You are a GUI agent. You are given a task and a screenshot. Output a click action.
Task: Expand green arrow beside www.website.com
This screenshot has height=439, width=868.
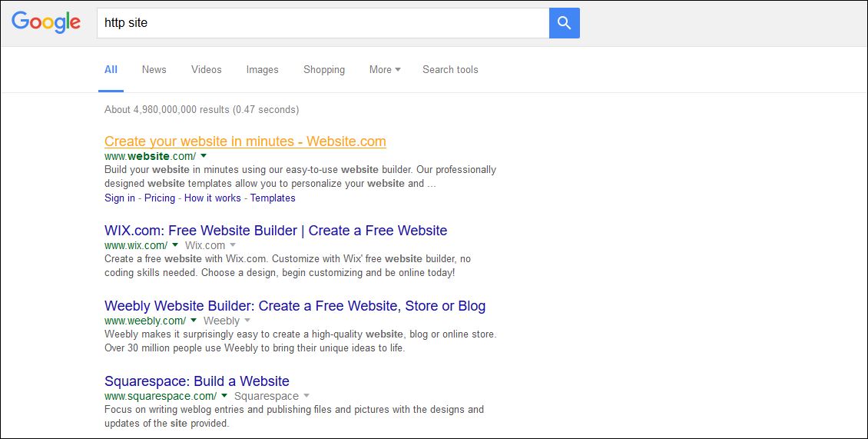pos(204,156)
